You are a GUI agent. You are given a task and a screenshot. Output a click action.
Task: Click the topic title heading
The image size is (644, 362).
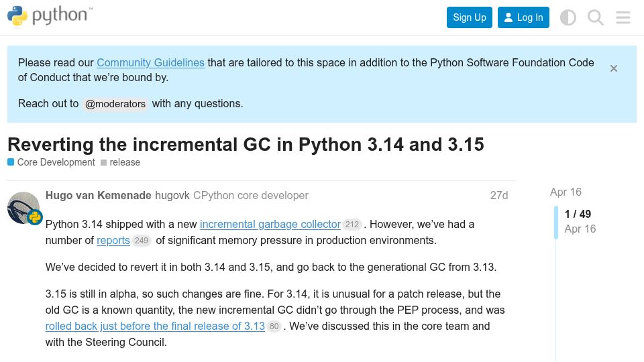tap(246, 145)
